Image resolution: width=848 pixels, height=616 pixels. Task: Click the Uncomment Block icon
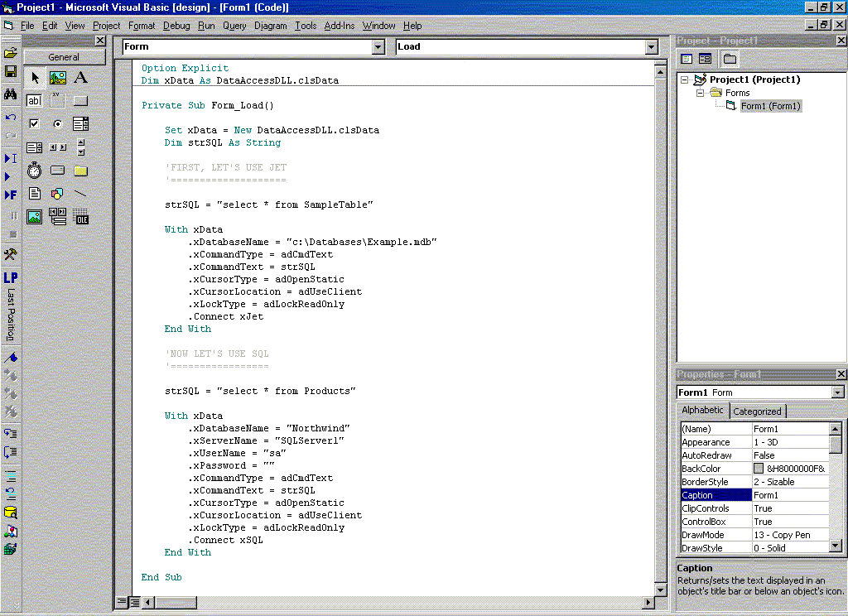click(x=10, y=493)
